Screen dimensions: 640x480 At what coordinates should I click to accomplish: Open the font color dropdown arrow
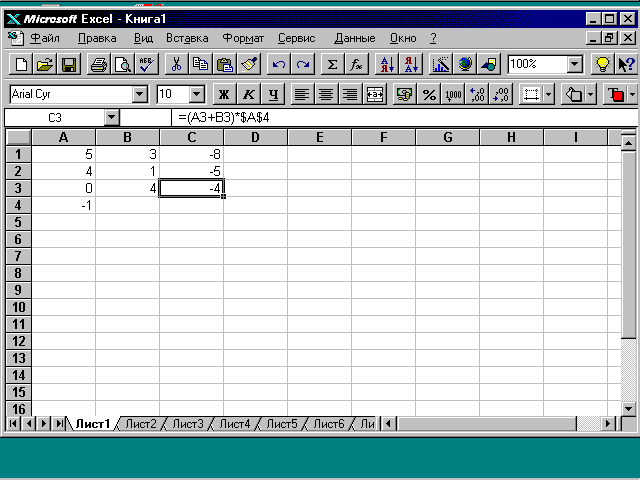coord(632,95)
